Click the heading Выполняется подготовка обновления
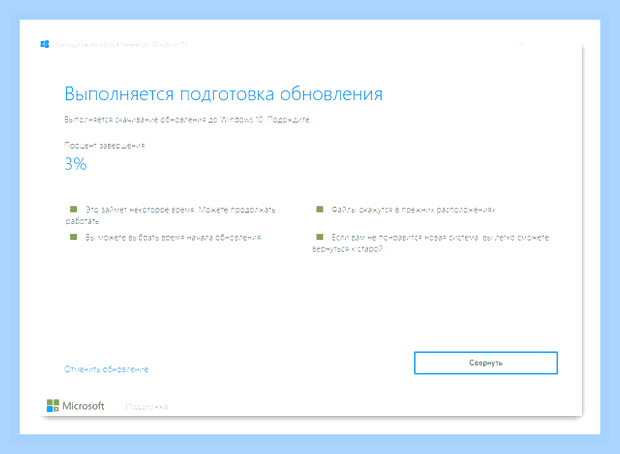Image resolution: width=620 pixels, height=454 pixels. coord(223,94)
